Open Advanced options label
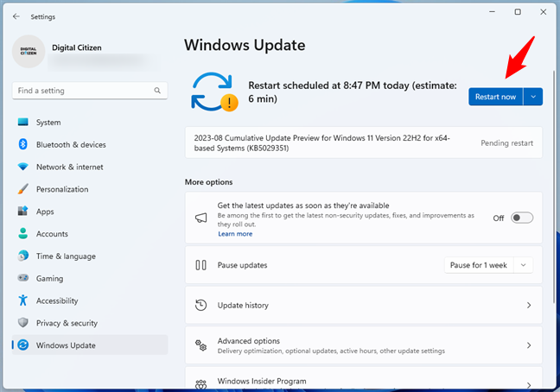 (x=249, y=341)
